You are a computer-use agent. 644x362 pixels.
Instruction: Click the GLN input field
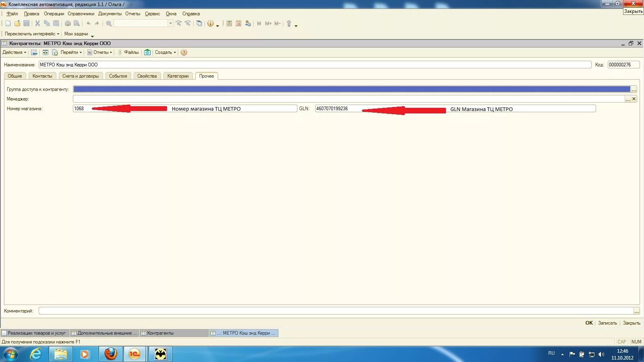[x=455, y=109]
